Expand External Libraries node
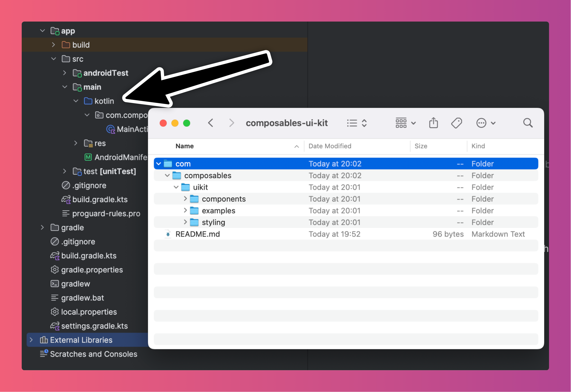Screen dimensions: 571x392 [31, 340]
